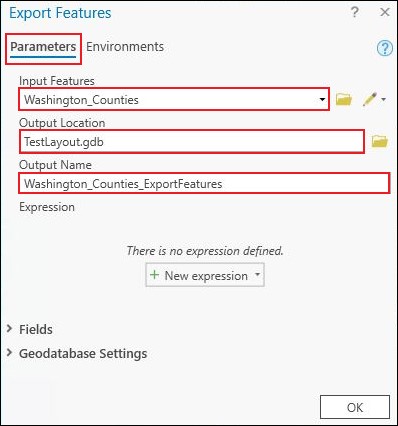Browse Output Location with folder icon
The width and height of the screenshot is (398, 426).
[x=380, y=141]
